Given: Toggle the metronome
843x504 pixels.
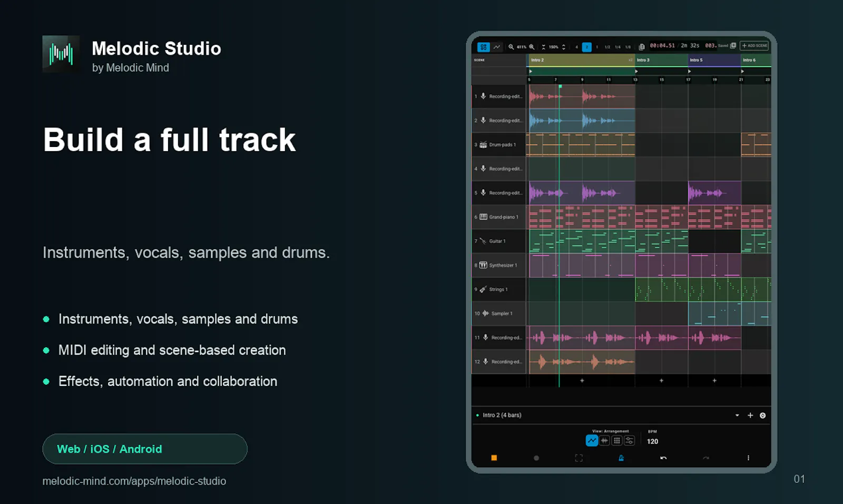Looking at the screenshot, I should (621, 458).
